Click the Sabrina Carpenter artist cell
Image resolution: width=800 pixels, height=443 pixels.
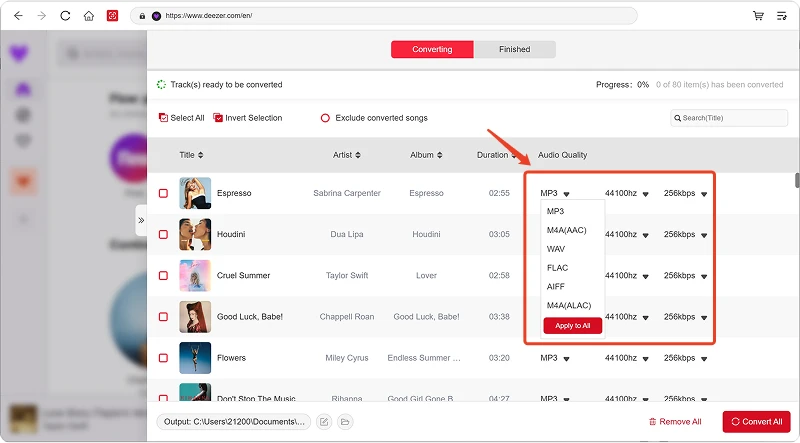[347, 193]
